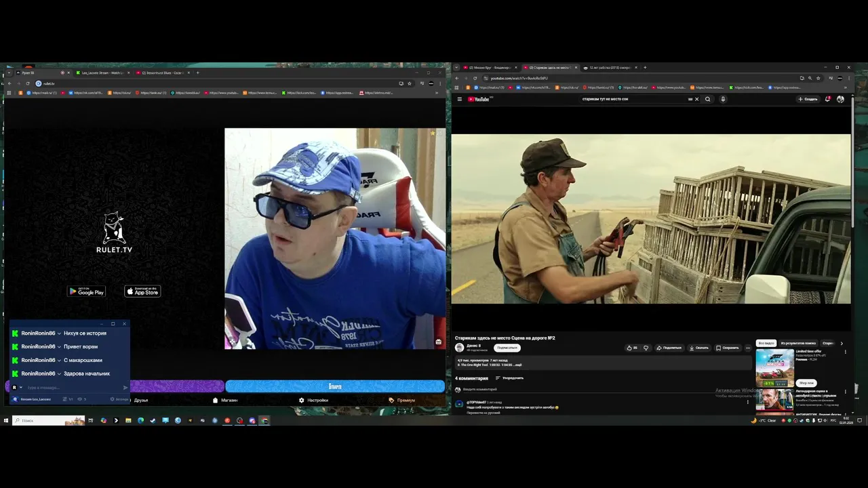The image size is (868, 488).
Task: Open more actions menu under video
Action: (x=748, y=348)
